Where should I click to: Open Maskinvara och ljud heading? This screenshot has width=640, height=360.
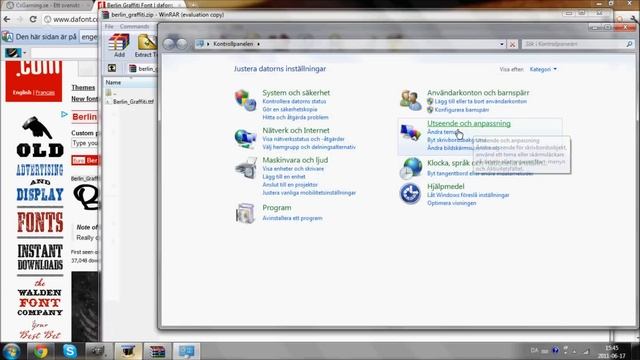(295, 160)
